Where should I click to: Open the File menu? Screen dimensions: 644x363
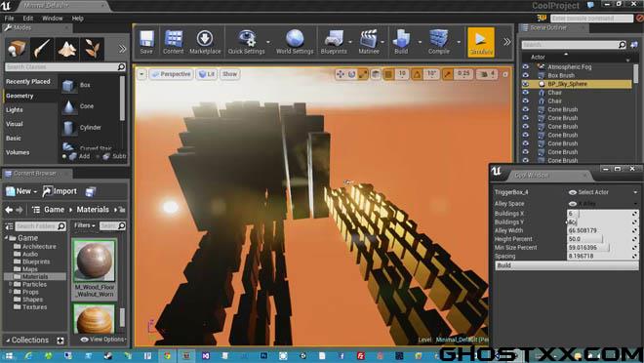9,19
